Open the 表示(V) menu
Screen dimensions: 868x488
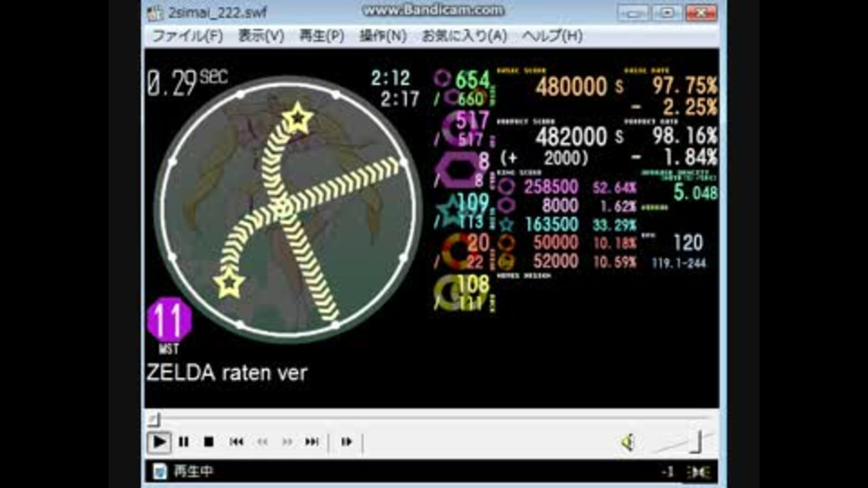pos(260,36)
